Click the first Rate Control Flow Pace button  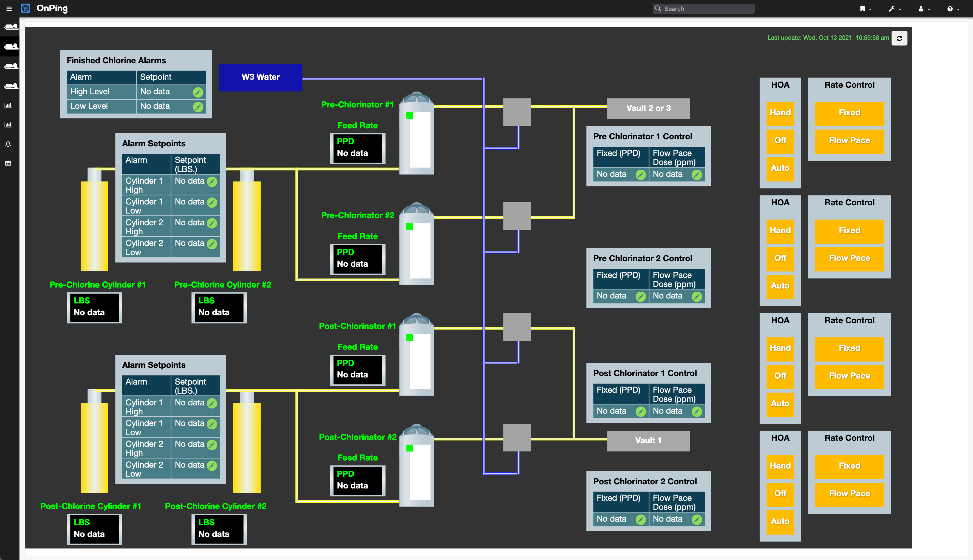click(x=849, y=141)
